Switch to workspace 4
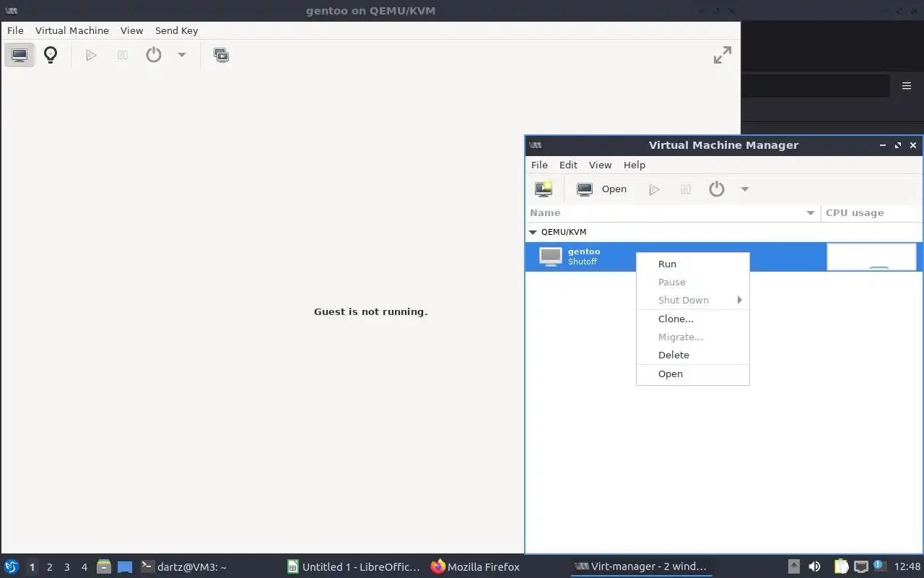 click(x=84, y=567)
